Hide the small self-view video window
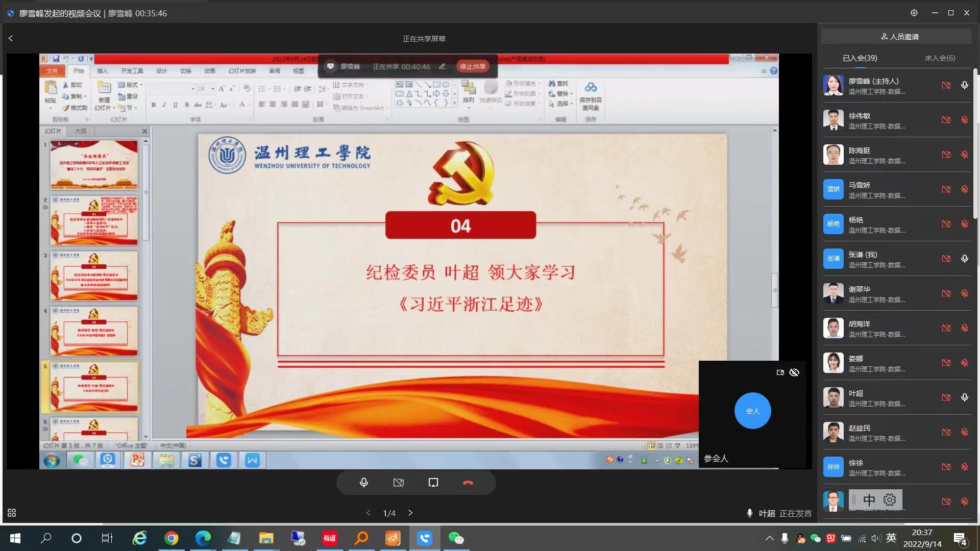 [794, 372]
